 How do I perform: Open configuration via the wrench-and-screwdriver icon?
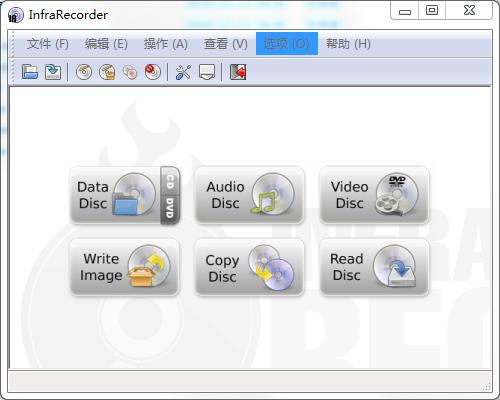tap(183, 72)
